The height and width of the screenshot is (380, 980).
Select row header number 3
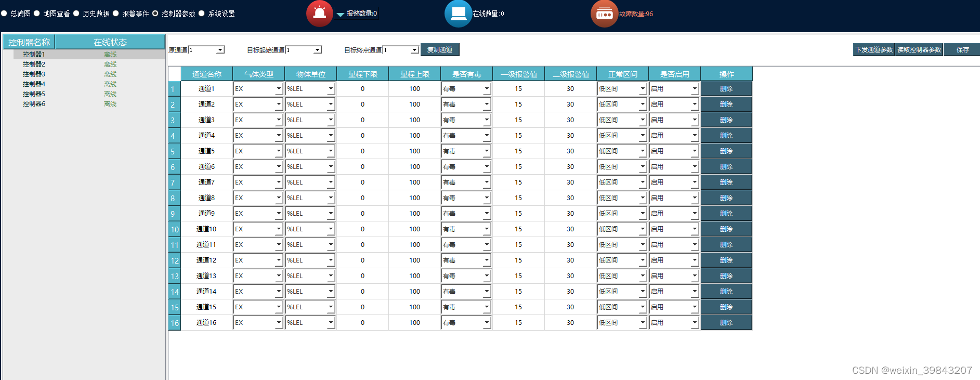pyautogui.click(x=175, y=120)
